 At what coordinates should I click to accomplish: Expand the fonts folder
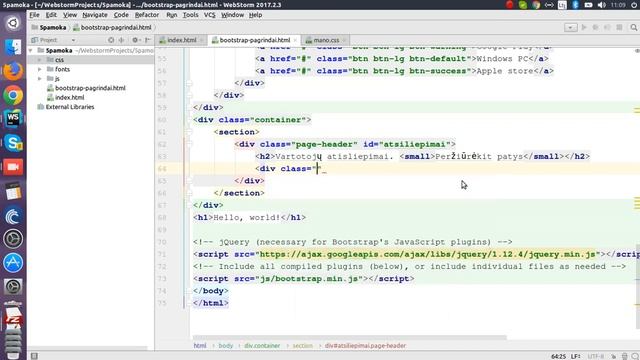40,69
